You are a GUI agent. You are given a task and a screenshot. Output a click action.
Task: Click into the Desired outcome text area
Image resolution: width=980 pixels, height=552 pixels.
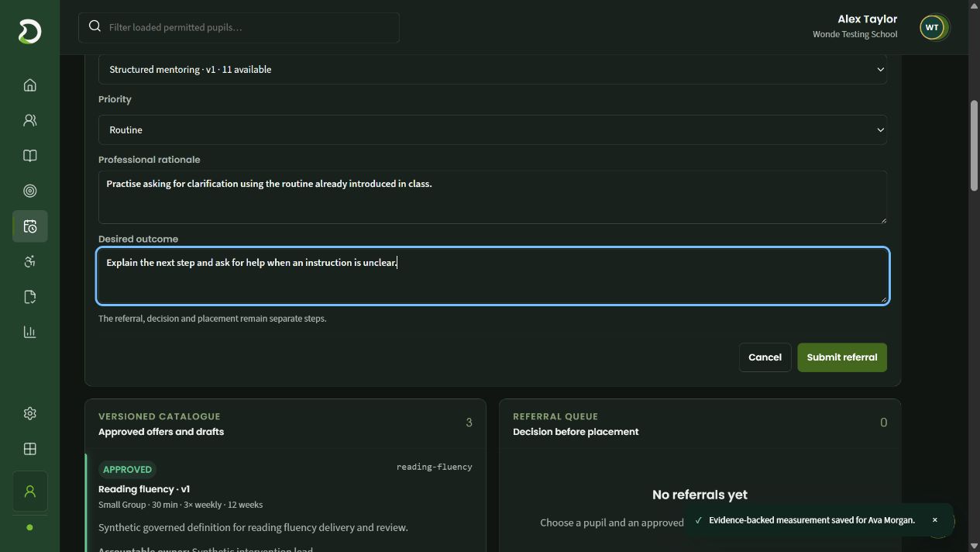[493, 276]
